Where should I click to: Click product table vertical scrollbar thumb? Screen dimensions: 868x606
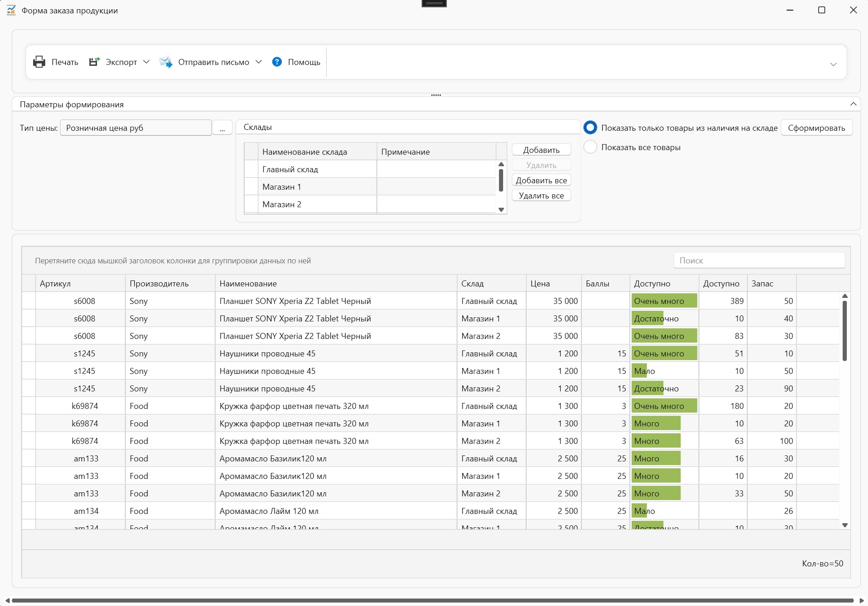coord(845,330)
